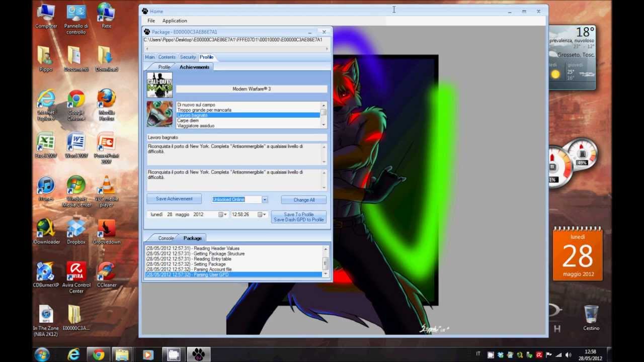
Task: Open the File menu
Action: click(151, 21)
